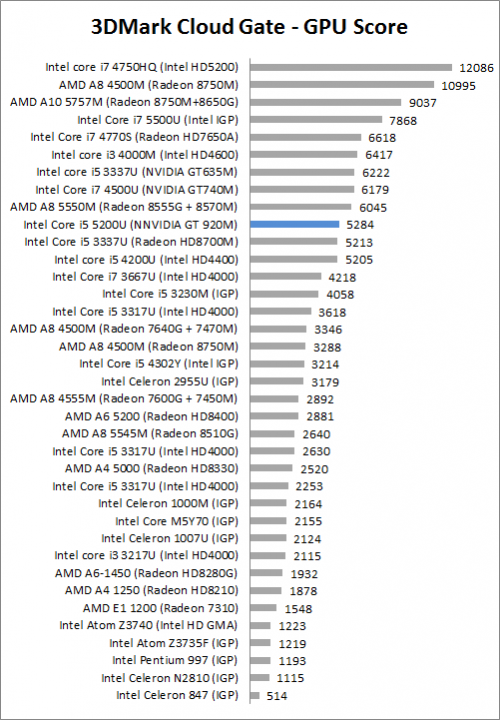The image size is (500, 720).
Task: Click the value label 2520
Action: click(x=315, y=469)
